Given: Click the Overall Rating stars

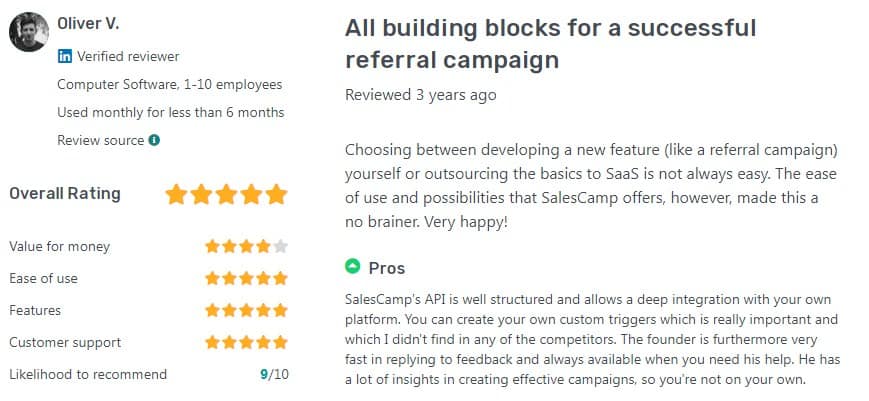Looking at the screenshot, I should 226,194.
